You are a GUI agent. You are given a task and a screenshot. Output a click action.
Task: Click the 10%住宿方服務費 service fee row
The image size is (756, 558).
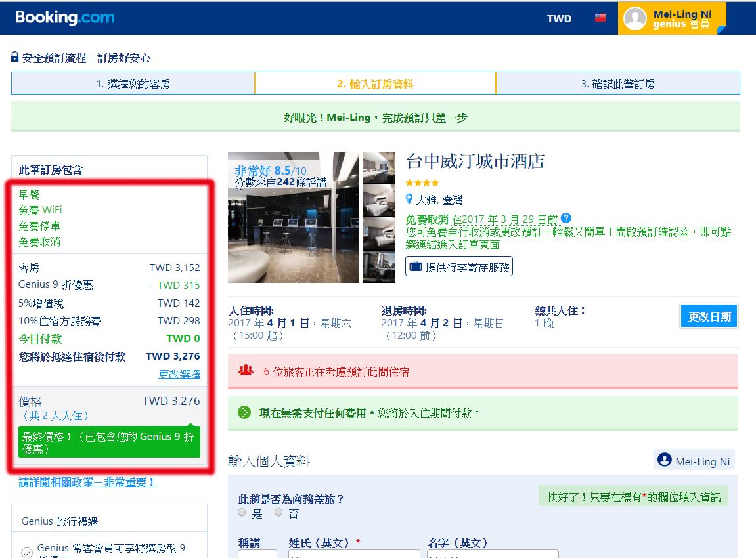click(x=109, y=321)
